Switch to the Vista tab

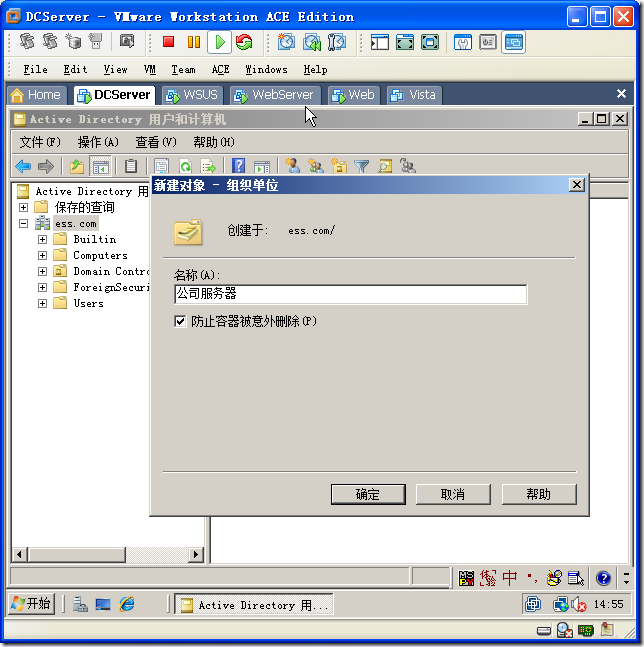(x=414, y=95)
